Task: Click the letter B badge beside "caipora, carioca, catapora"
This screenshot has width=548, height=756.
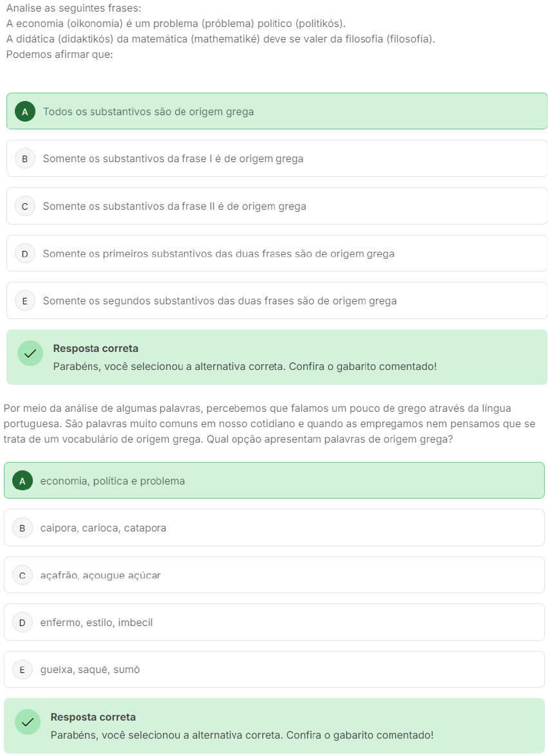Action: (23, 528)
